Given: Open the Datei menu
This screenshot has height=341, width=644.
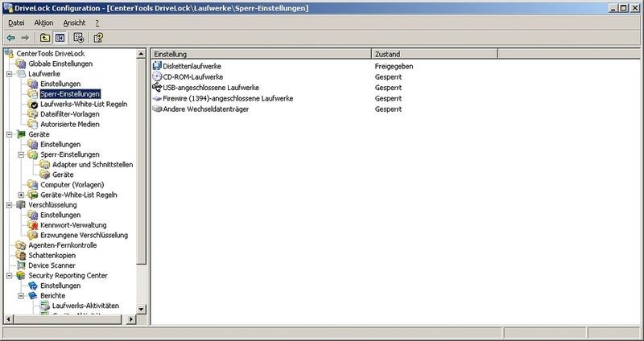Looking at the screenshot, I should tap(16, 23).
